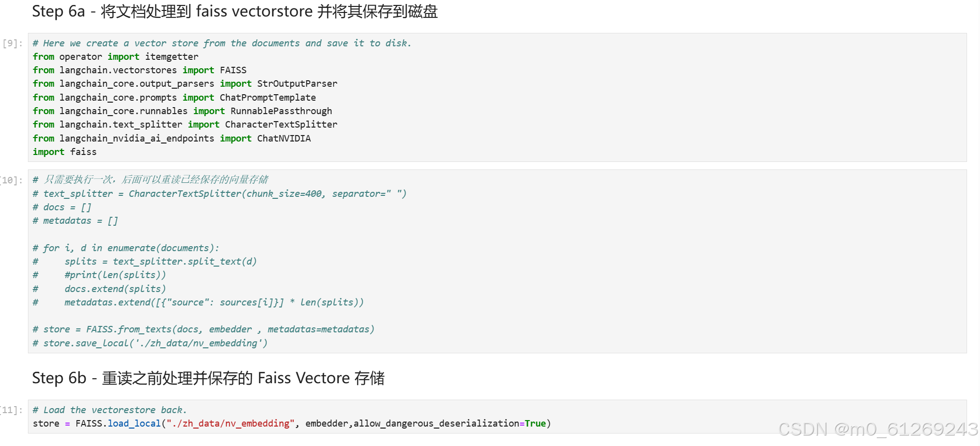Select cell 9 execution prompt
980x446 pixels.
[12, 43]
